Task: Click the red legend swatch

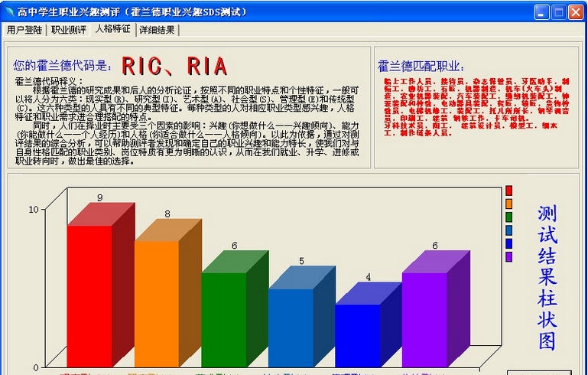Action: tap(509, 191)
